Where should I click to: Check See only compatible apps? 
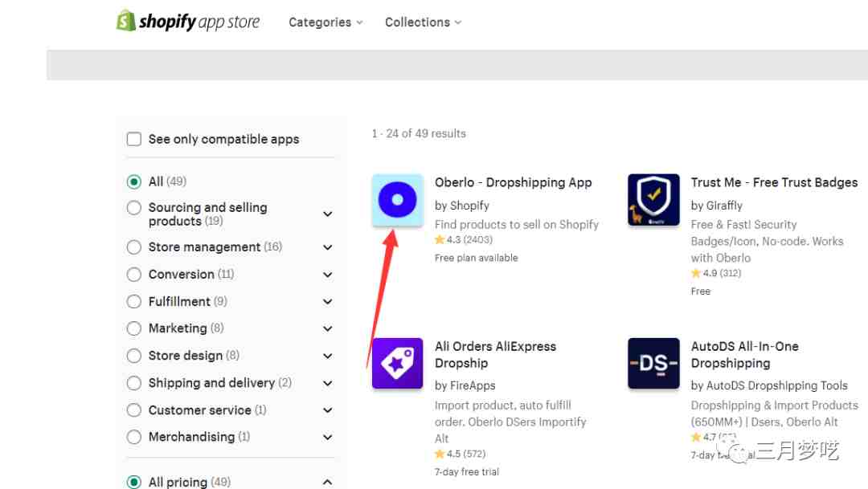pos(134,139)
